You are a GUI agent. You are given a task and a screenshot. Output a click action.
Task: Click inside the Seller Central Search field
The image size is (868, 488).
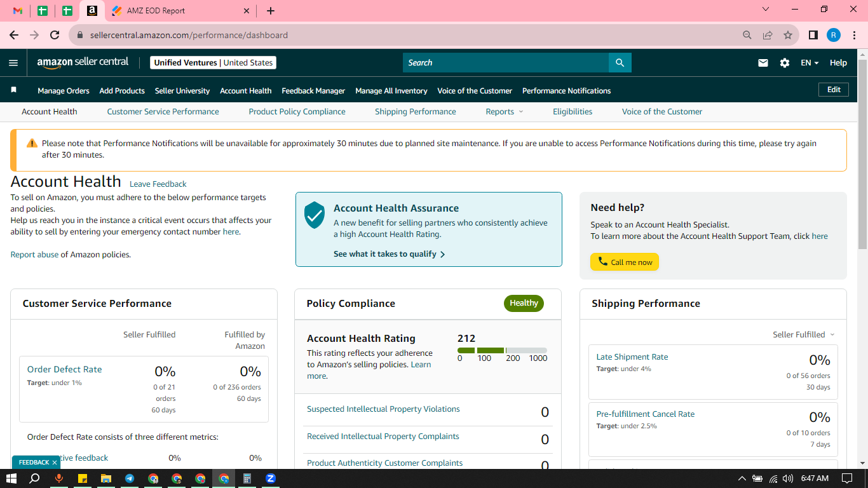pyautogui.click(x=506, y=63)
